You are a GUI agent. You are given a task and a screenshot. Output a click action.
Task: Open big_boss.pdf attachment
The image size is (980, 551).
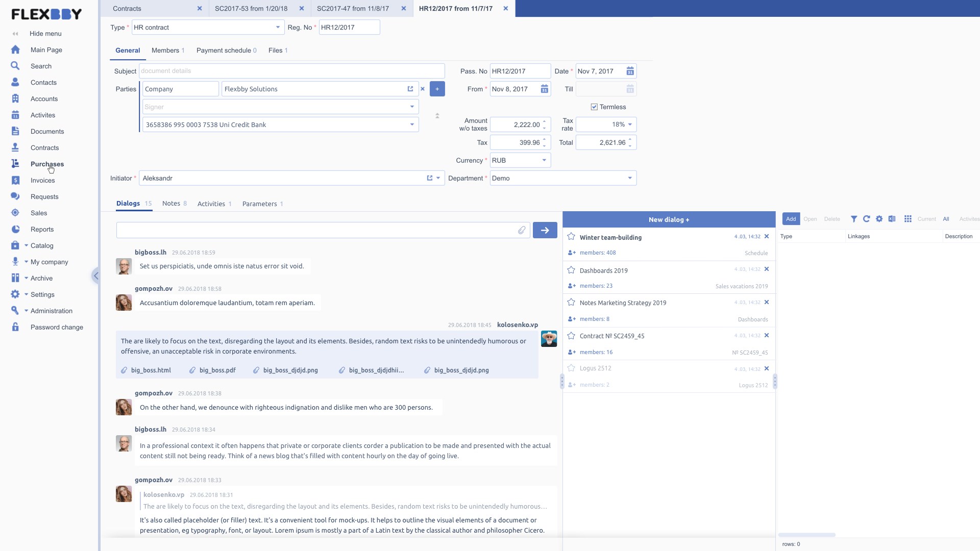(217, 370)
